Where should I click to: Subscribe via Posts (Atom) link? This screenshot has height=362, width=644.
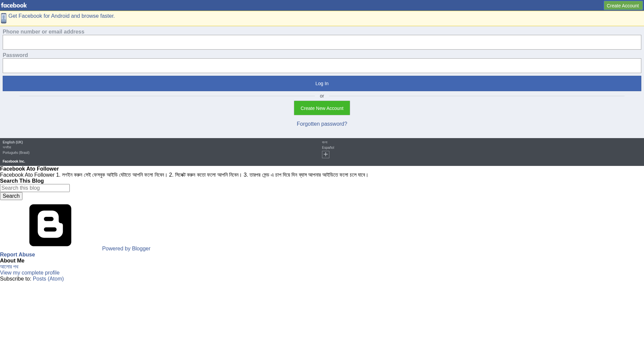(x=48, y=279)
